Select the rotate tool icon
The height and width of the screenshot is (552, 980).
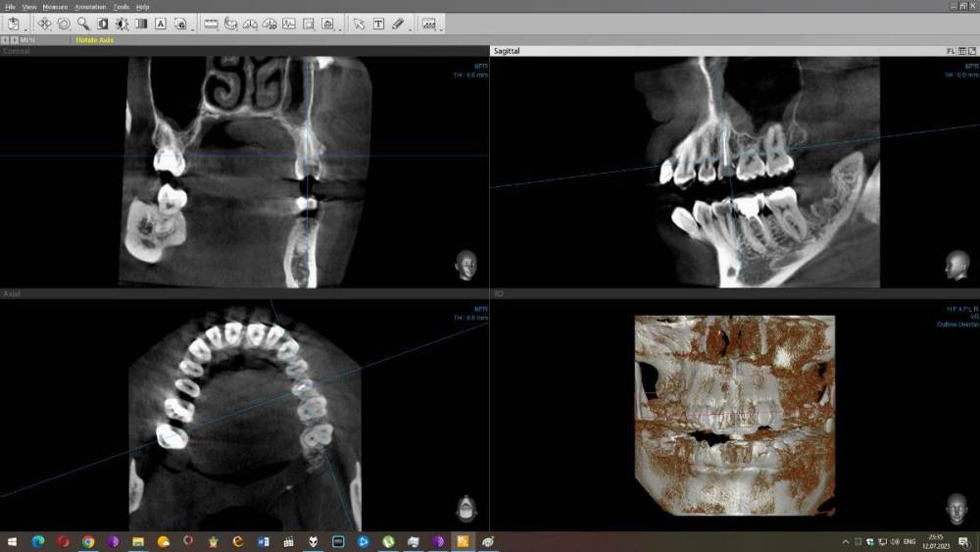pos(64,24)
